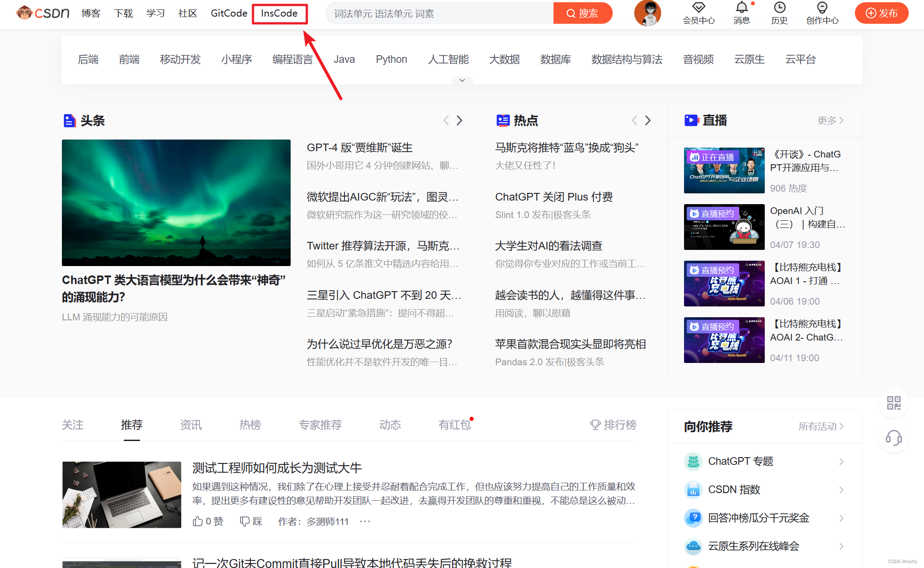This screenshot has height=568, width=924.
Task: Open 创作中心 lightbulb icon
Action: click(822, 8)
